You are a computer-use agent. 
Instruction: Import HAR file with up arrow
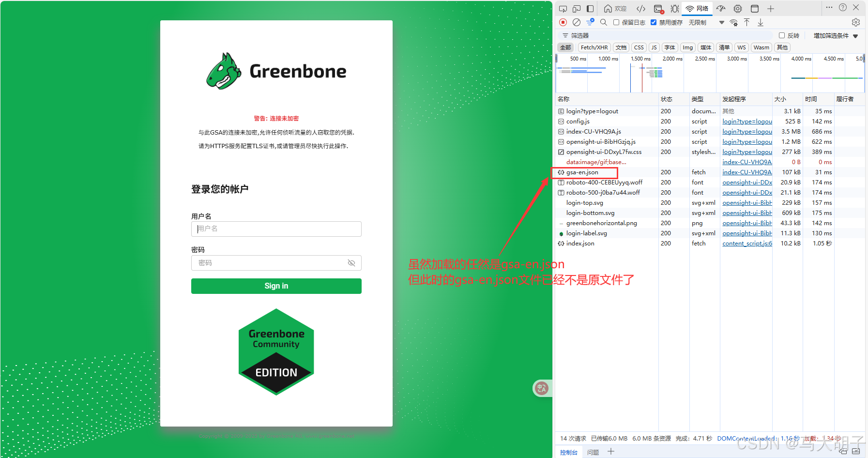tap(747, 22)
